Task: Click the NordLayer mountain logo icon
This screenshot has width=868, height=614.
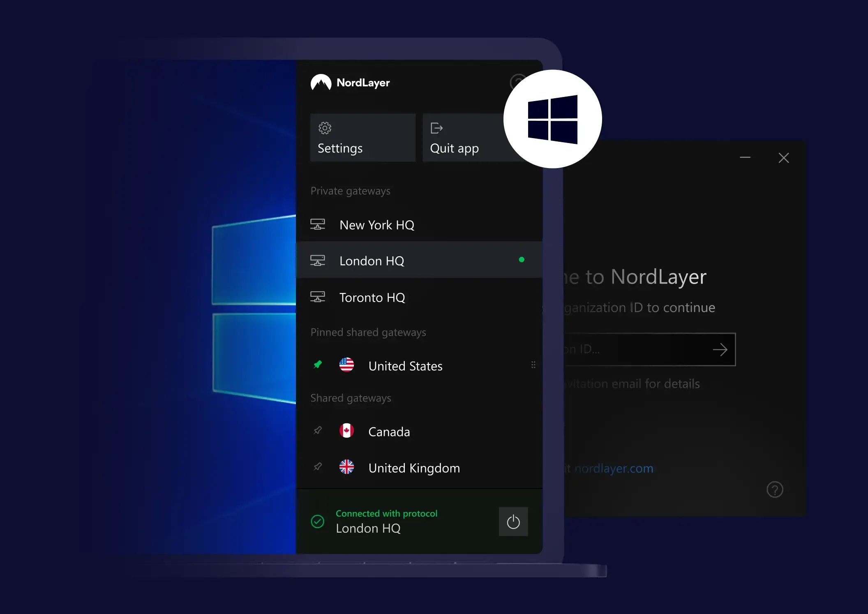Action: (321, 83)
